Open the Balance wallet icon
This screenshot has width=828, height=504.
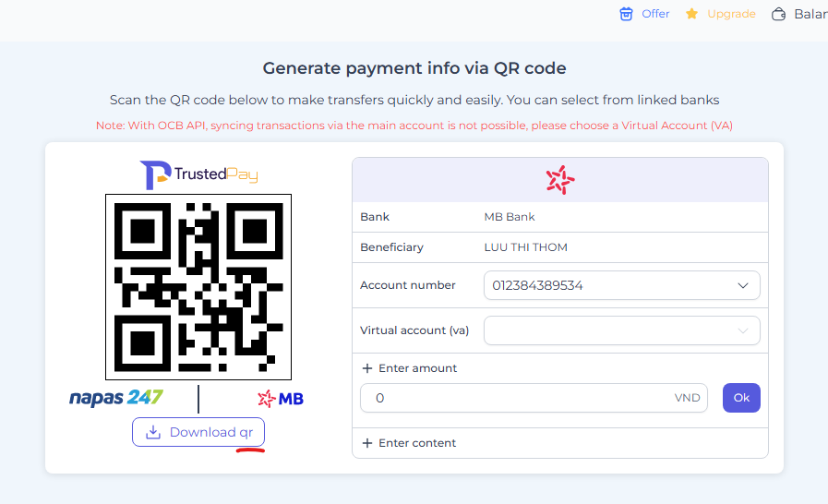779,14
